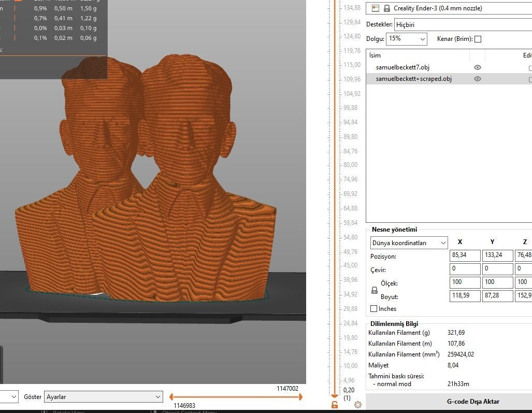Click the Nesne yönetimi section title
Screen dimensions: 532x413
[394, 230]
